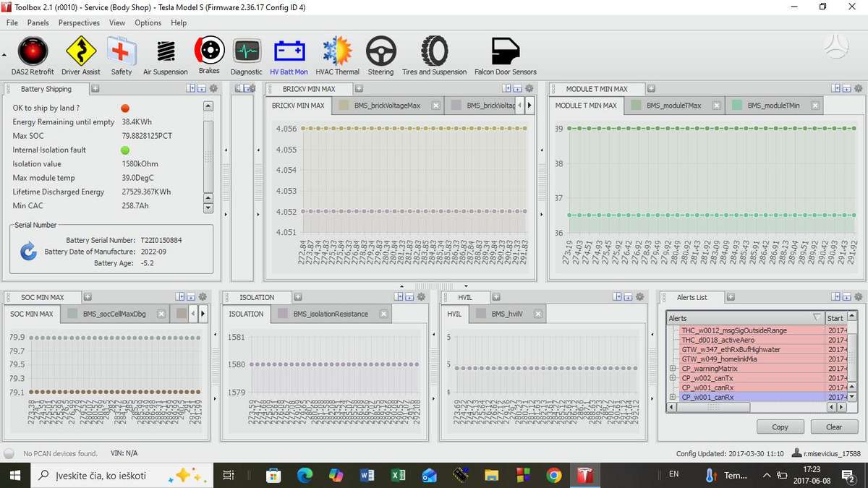
Task: Open HVIL panel settings gear
Action: click(639, 297)
